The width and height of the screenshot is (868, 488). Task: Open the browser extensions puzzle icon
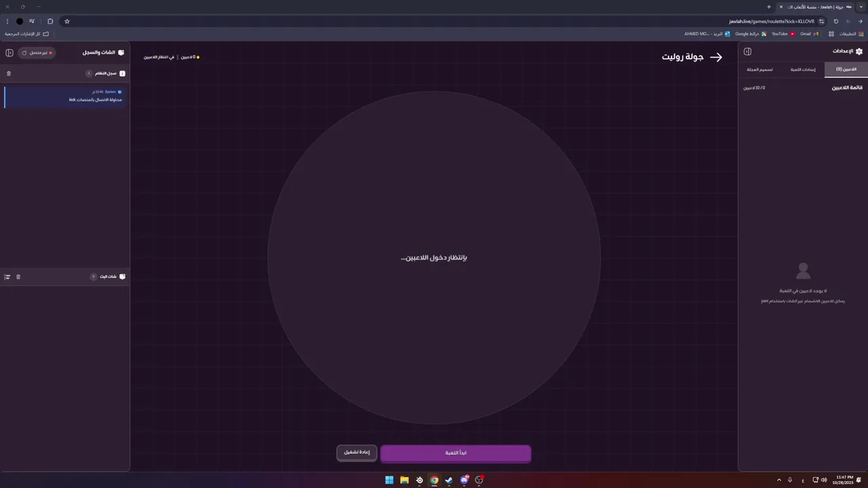pyautogui.click(x=50, y=21)
